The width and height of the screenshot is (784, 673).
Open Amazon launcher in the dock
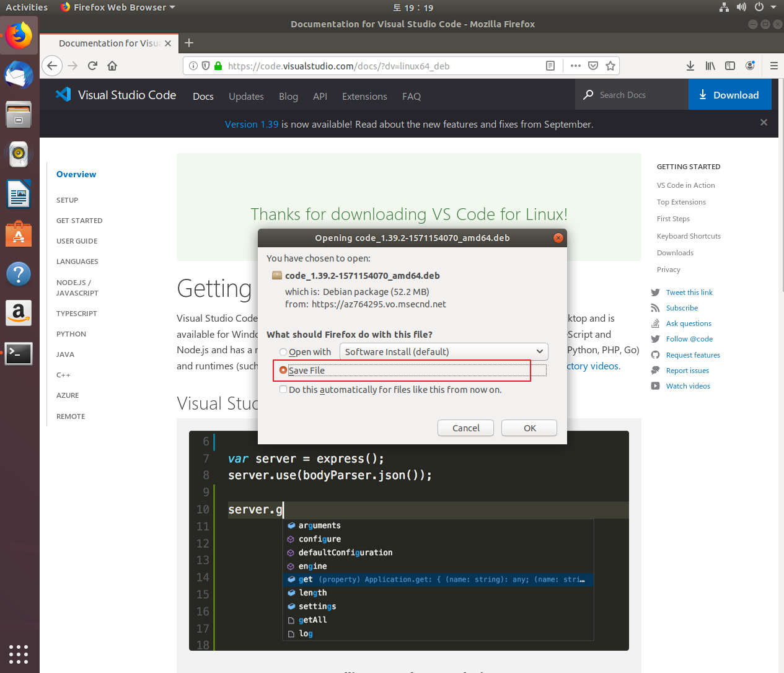coord(19,313)
